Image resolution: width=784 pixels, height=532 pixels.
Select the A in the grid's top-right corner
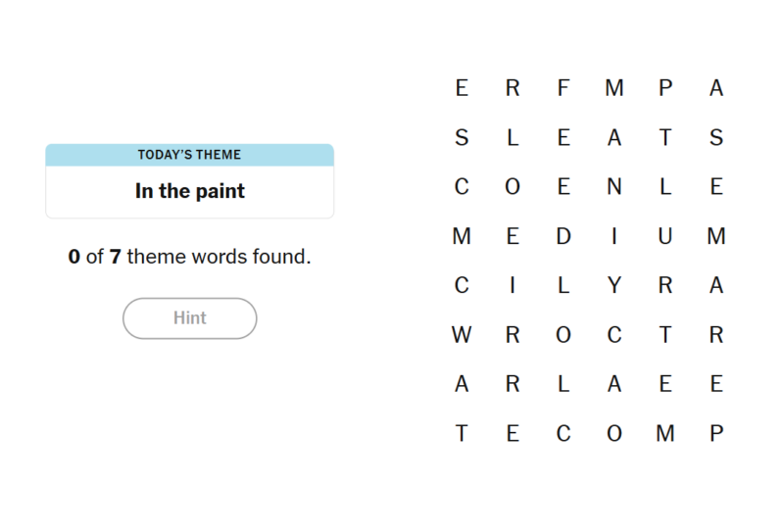tap(716, 88)
